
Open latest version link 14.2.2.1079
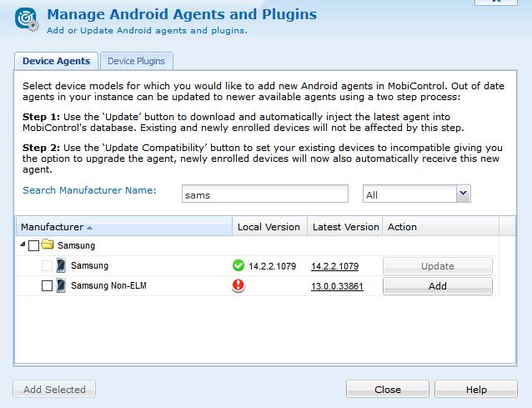point(334,266)
